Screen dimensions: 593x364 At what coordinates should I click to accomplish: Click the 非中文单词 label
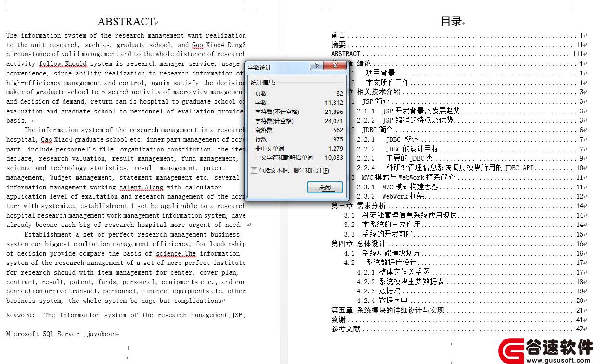[270, 148]
